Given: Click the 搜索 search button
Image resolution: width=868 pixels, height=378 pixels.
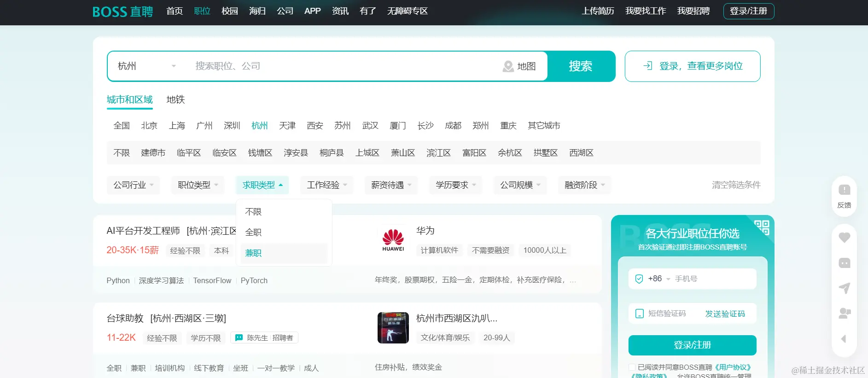Looking at the screenshot, I should pyautogui.click(x=581, y=66).
